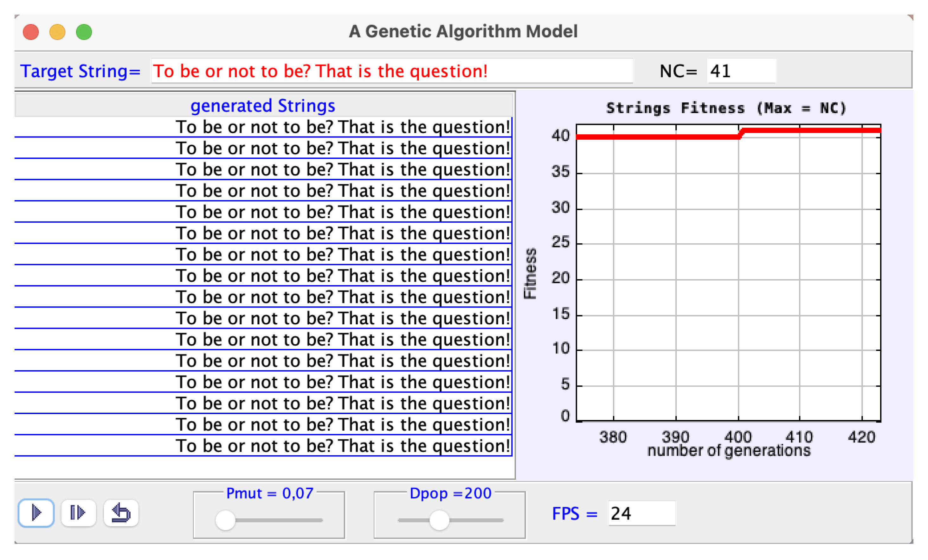Image resolution: width=928 pixels, height=560 pixels.
Task: Click the green zoom window button
Action: point(84,32)
